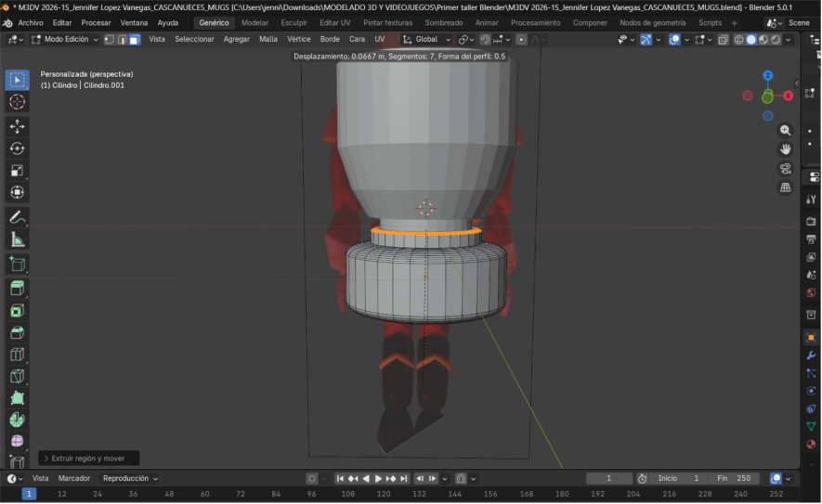
Task: Click the viewport zoom magnifier icon
Action: (x=786, y=131)
